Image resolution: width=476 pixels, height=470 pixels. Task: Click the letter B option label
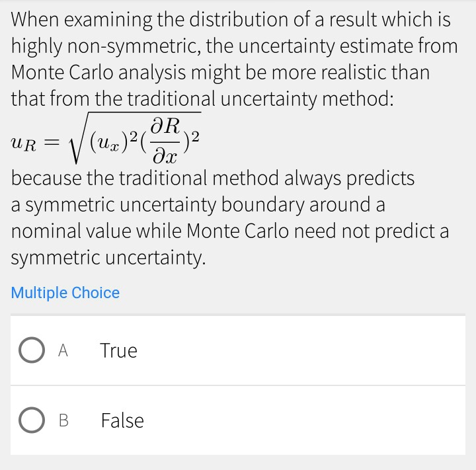[63, 420]
